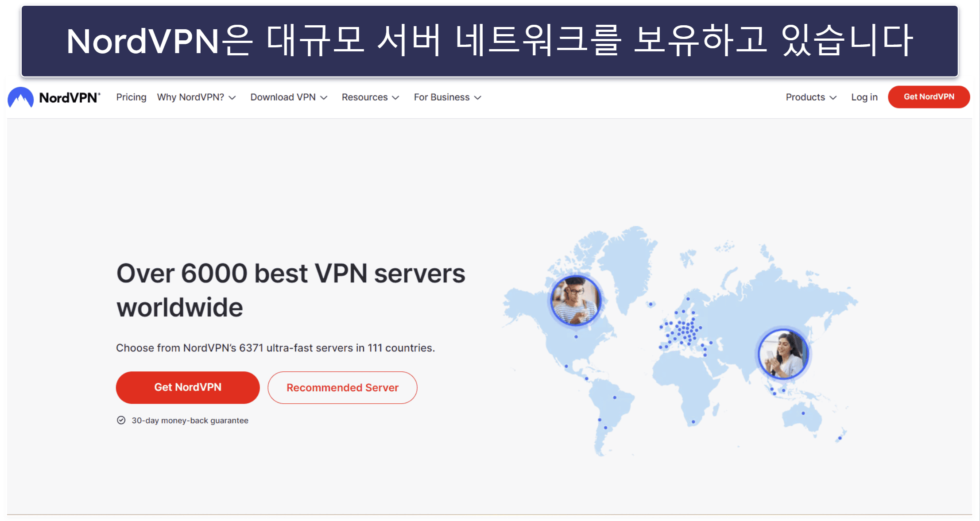Expand the Resources chevron arrow

pyautogui.click(x=395, y=98)
